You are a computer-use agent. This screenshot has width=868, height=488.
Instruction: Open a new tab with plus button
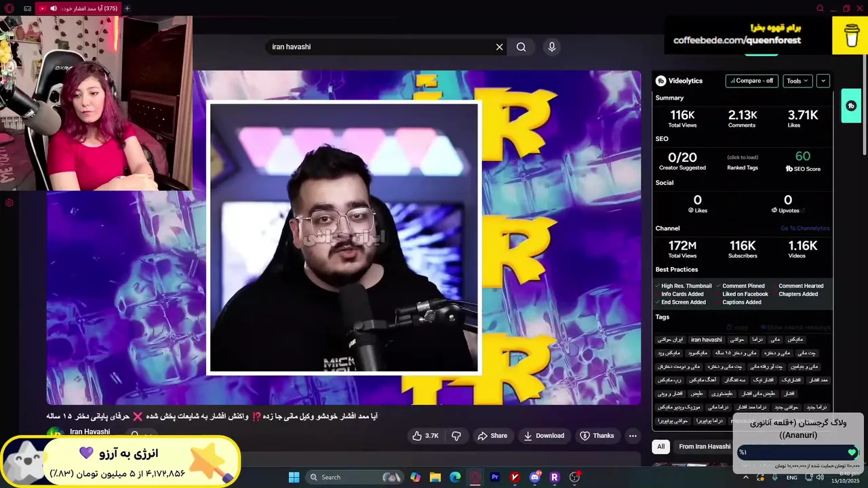127,8
